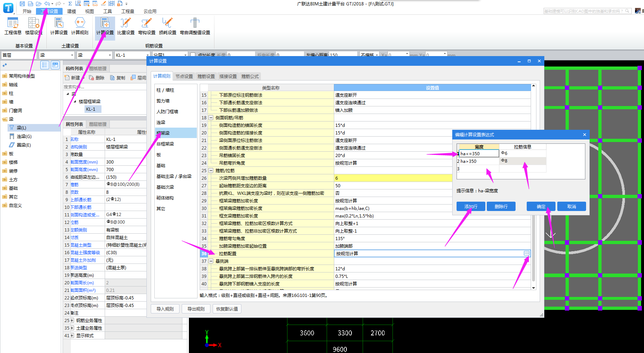Collapse 悬挑端 group in settings table
The height and width of the screenshot is (353, 644).
click(211, 261)
